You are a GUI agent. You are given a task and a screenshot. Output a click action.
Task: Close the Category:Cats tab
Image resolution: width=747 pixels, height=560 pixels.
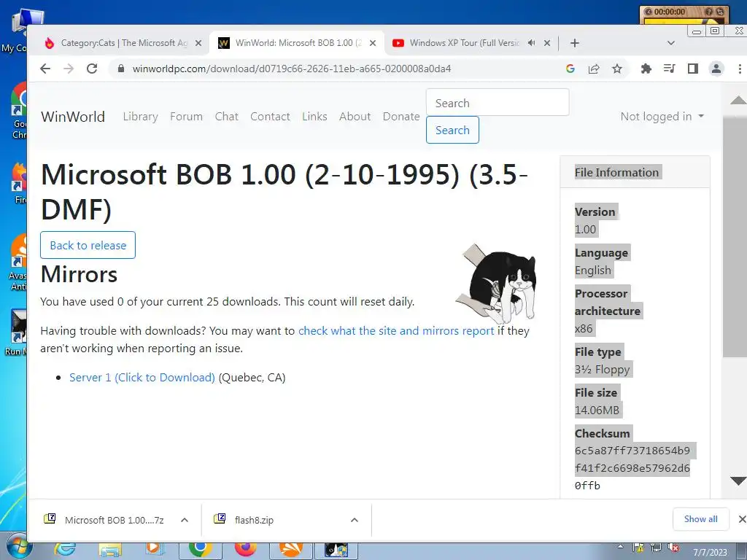point(198,43)
